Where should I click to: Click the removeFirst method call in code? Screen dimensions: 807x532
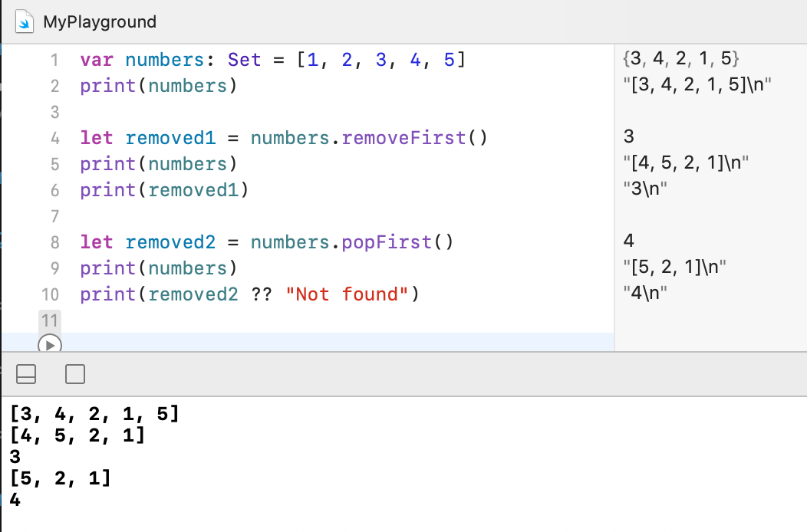click(403, 139)
